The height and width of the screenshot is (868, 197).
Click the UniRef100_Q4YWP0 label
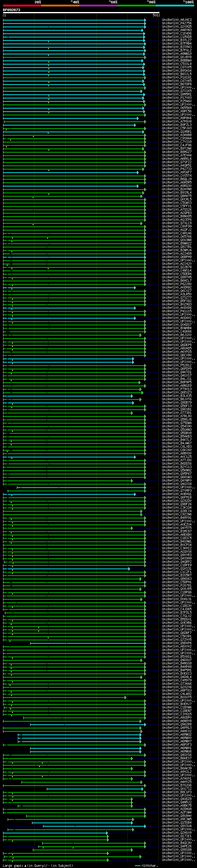point(177,480)
